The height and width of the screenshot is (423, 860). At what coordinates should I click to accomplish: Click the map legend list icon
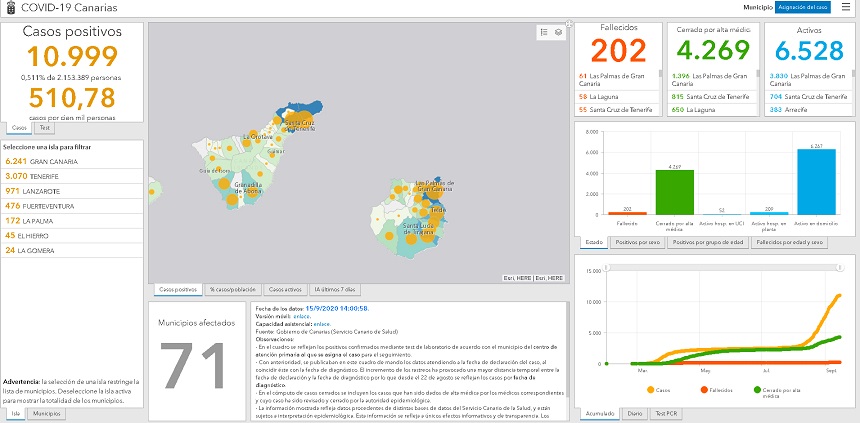point(544,32)
